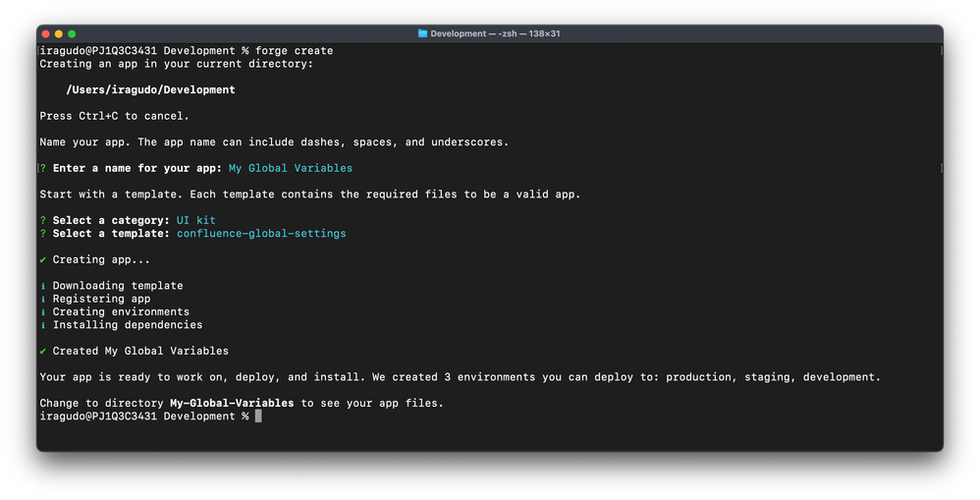
Task: Click the entered app name 'My Global Variables' in cyan
Action: click(x=291, y=168)
